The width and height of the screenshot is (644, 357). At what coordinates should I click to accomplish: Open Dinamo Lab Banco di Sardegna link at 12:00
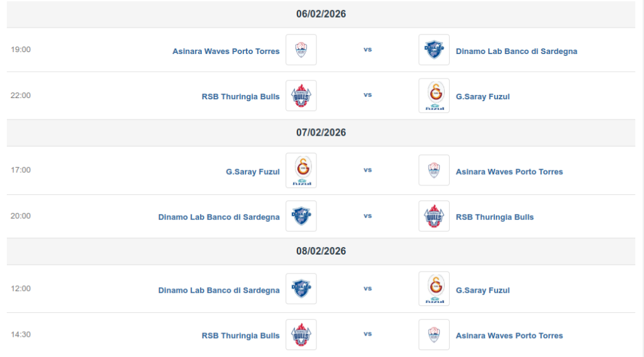click(x=219, y=290)
